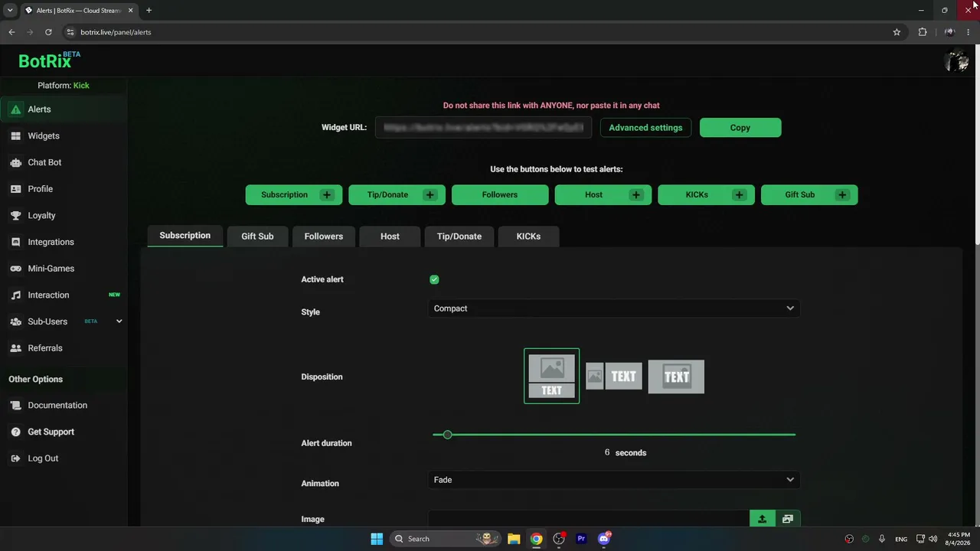Open Interaction music note icon
Viewport: 980px width, 551px height.
pyautogui.click(x=15, y=295)
